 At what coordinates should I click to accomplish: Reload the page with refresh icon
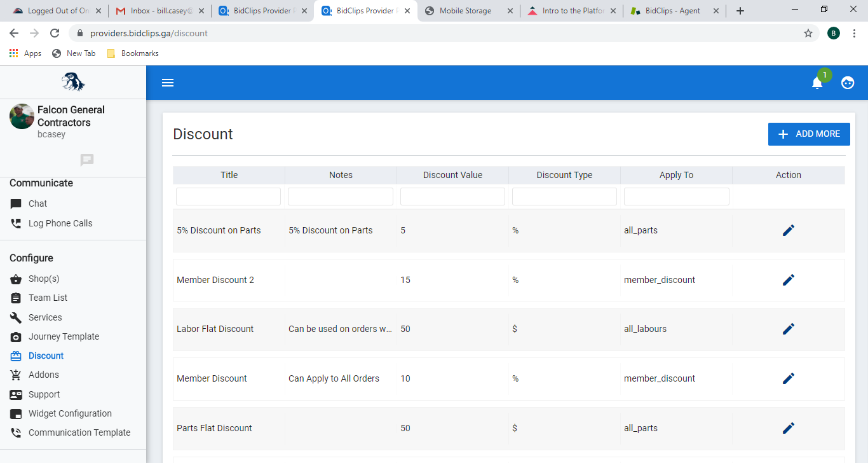55,33
